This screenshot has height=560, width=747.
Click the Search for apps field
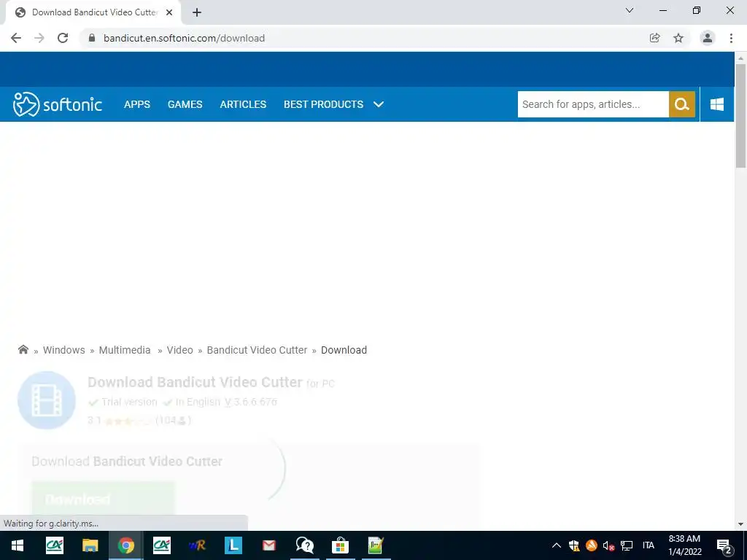click(593, 104)
